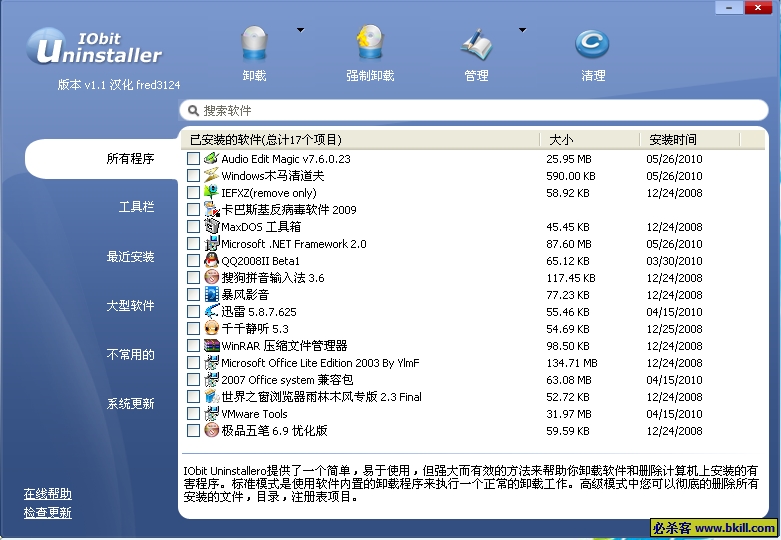Screen dimensions: 781x540
Task: Click the 03/30/2010 install date
Action: [x=674, y=261]
